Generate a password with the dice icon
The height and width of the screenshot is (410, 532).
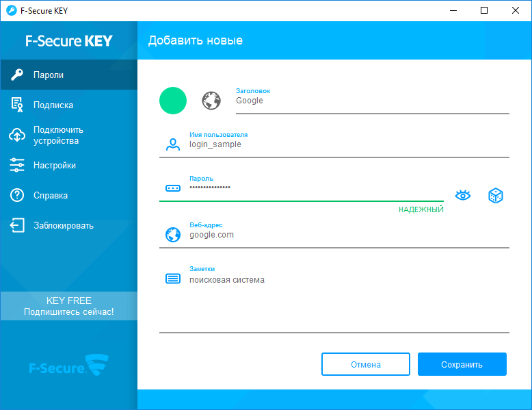pos(495,195)
